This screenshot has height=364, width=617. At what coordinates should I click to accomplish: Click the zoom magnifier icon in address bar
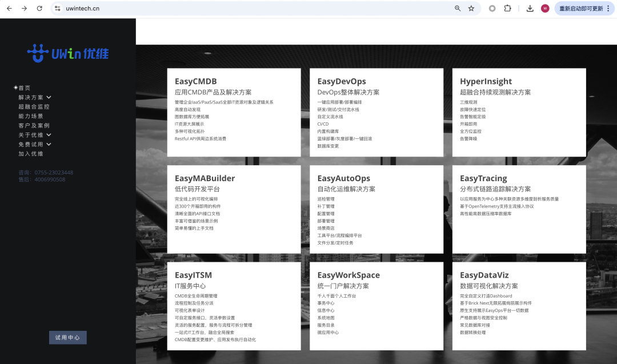pyautogui.click(x=457, y=8)
